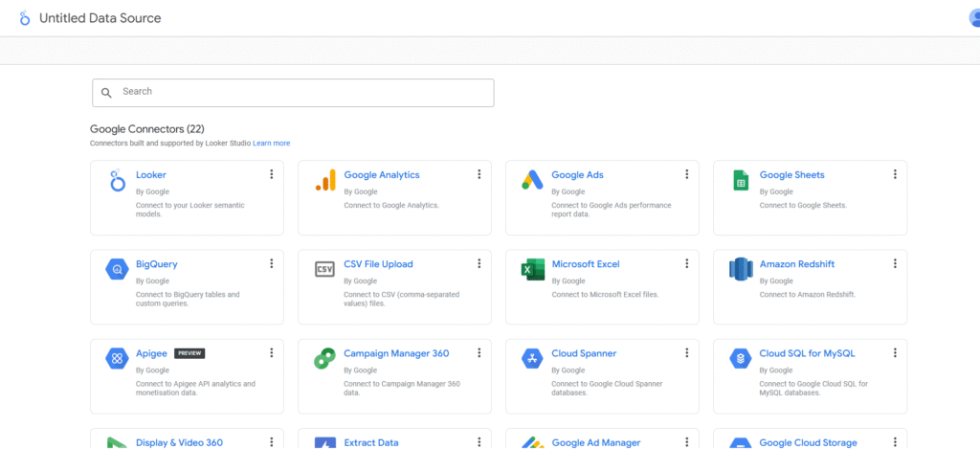Screen dimensions: 980x449
Task: Click the Looker connector icon
Action: (x=116, y=181)
